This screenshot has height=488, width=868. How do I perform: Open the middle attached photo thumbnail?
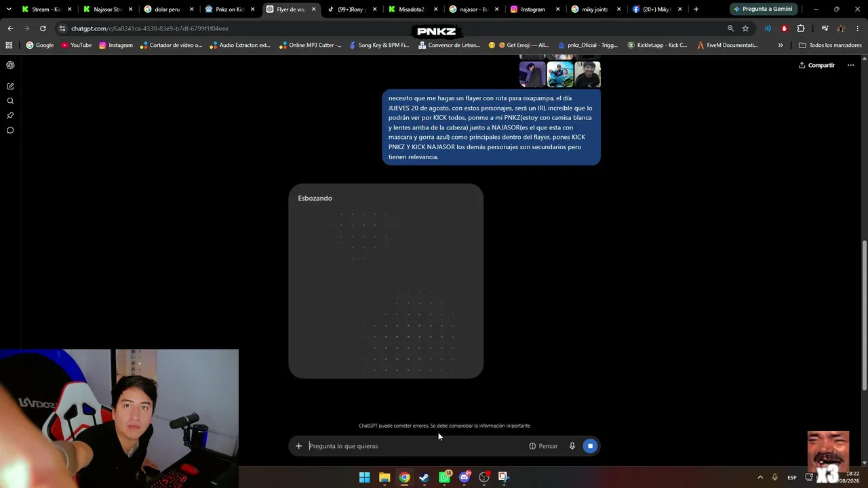[560, 74]
